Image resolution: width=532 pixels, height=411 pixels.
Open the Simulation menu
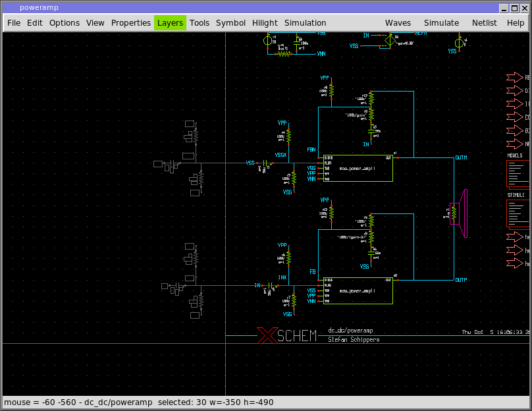click(305, 22)
